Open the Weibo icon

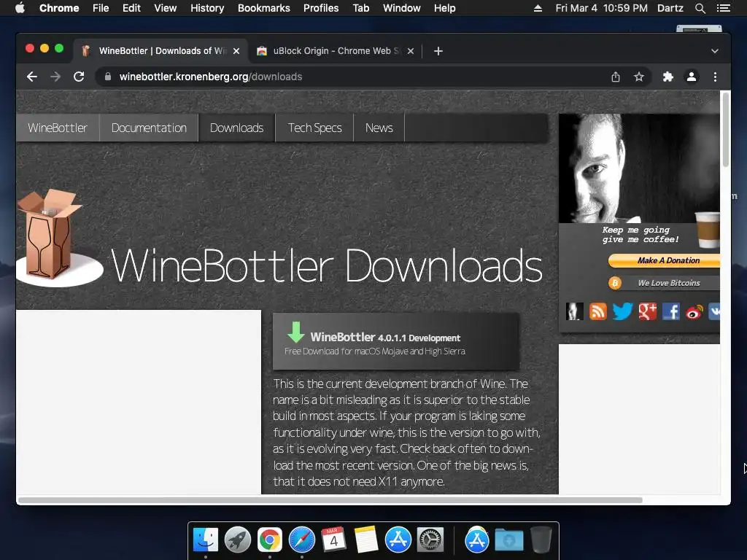694,312
